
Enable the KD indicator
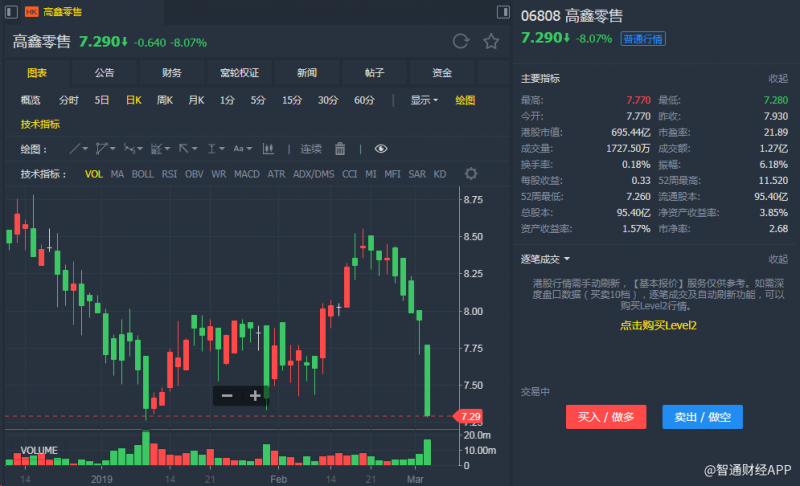(x=440, y=174)
